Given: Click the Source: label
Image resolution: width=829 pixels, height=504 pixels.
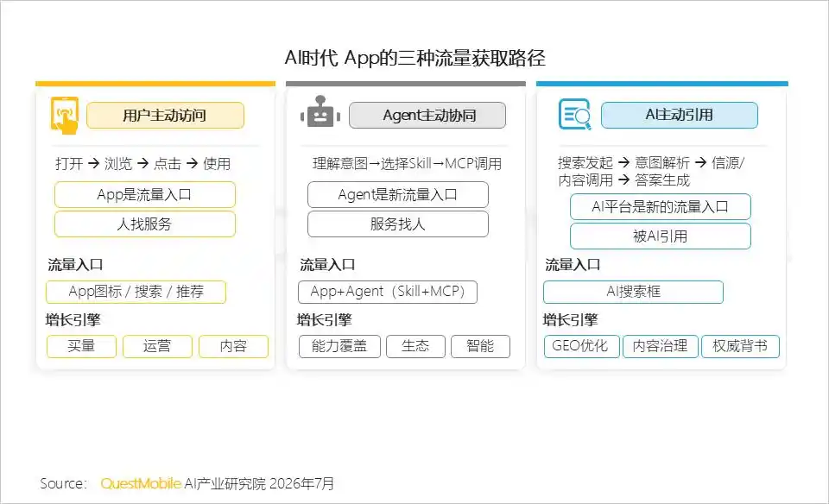Looking at the screenshot, I should tap(63, 483).
